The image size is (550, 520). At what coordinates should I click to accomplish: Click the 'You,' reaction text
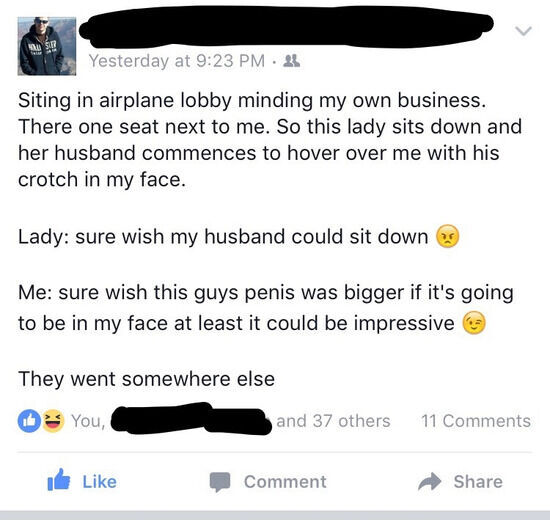pyautogui.click(x=88, y=421)
